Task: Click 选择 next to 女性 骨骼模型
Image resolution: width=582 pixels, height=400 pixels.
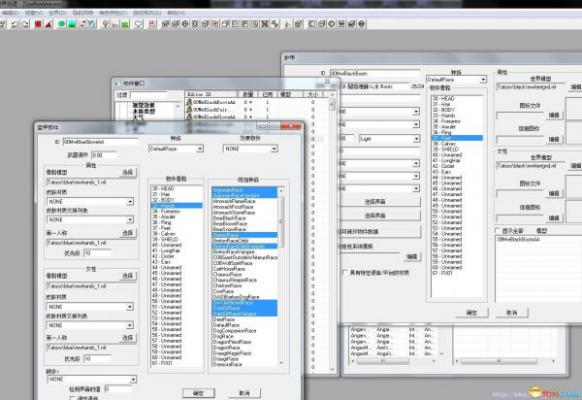Action: click(x=128, y=276)
